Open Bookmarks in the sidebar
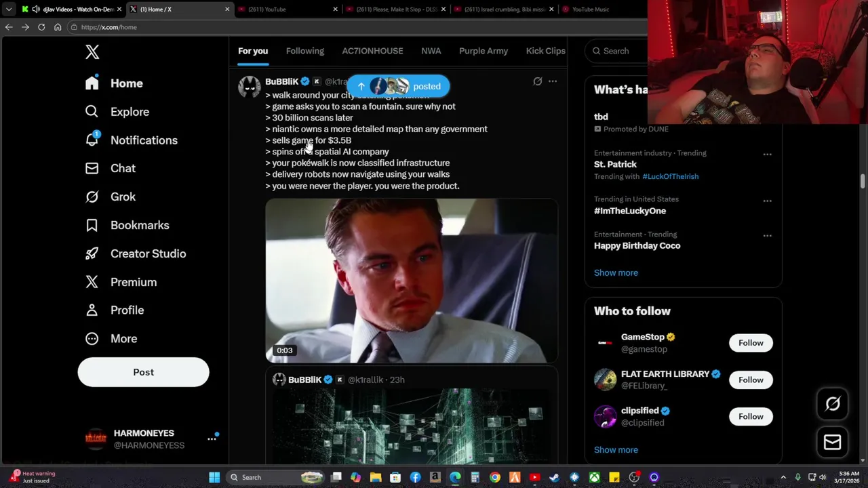 pyautogui.click(x=127, y=225)
